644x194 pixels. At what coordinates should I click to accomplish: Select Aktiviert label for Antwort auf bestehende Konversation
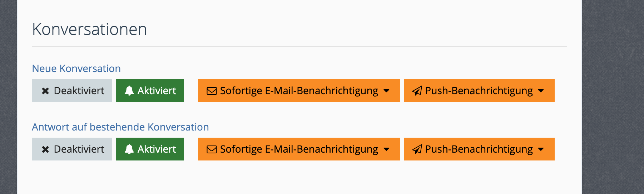pos(157,149)
